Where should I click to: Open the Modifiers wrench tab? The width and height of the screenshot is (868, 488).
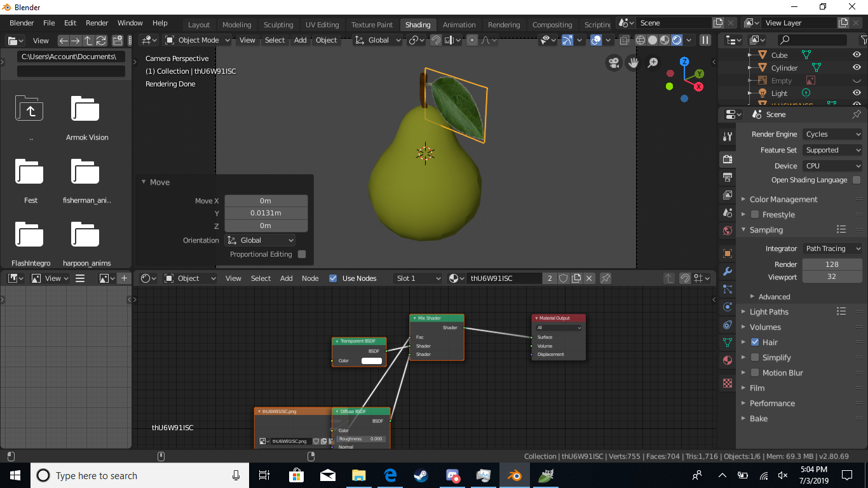coord(728,271)
